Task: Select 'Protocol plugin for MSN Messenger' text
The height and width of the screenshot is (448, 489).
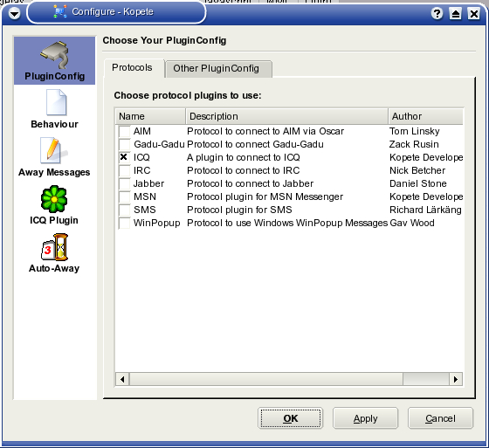Action: click(265, 196)
